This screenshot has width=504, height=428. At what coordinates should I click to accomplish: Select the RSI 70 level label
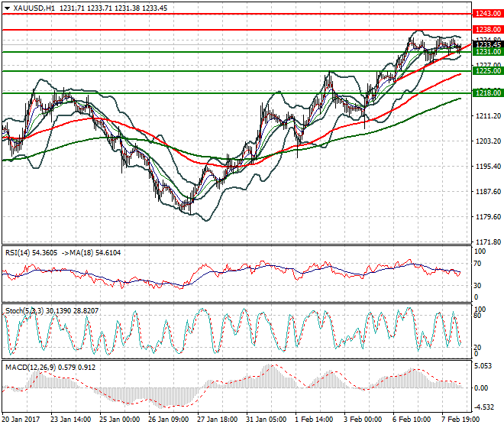coord(477,264)
